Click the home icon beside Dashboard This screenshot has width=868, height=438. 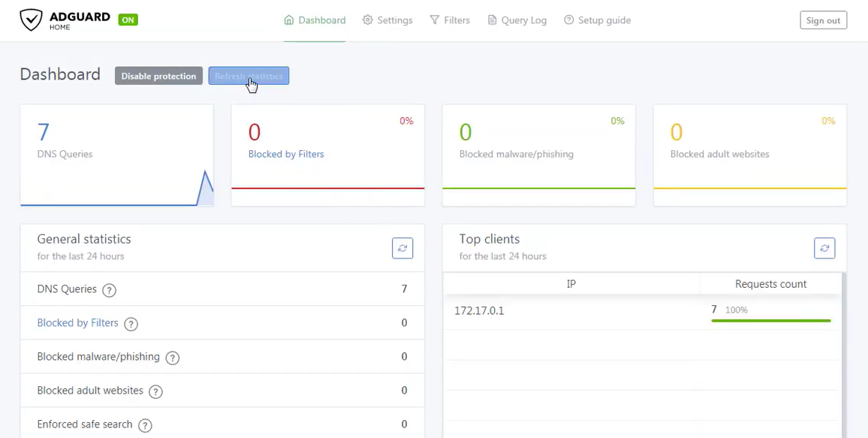click(289, 20)
